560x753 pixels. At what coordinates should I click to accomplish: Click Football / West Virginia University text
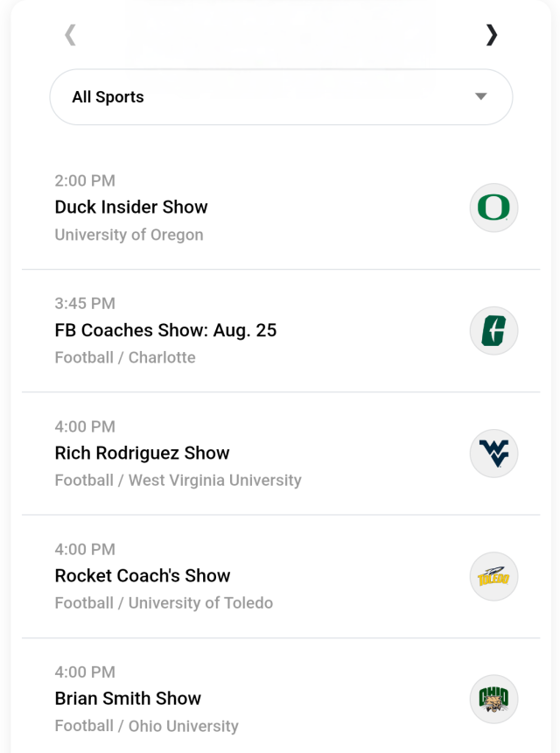click(x=178, y=480)
